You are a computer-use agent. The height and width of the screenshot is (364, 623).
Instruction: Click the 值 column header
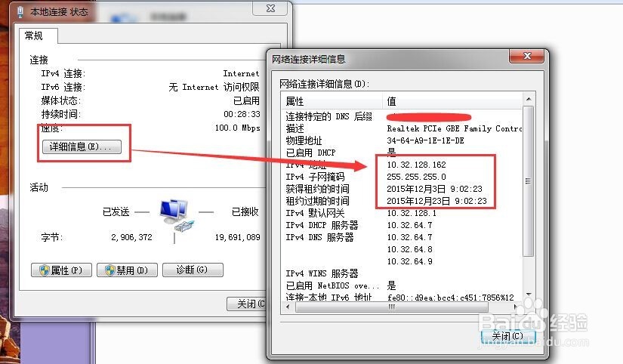point(452,101)
